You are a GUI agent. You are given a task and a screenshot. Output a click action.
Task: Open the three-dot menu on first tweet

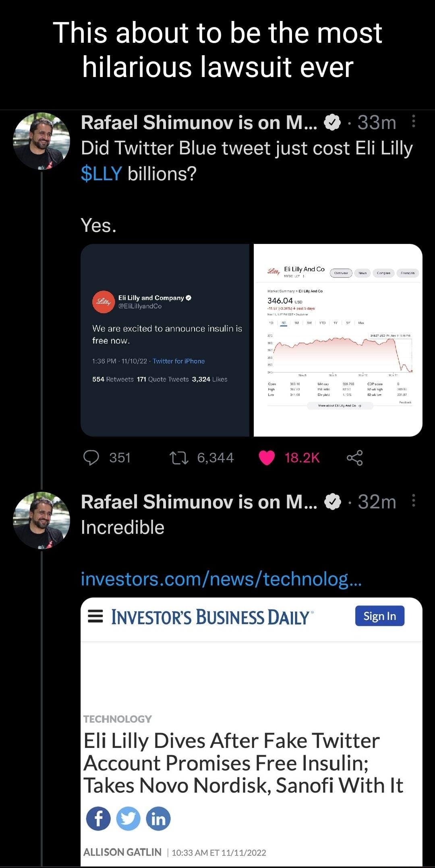[x=414, y=121]
